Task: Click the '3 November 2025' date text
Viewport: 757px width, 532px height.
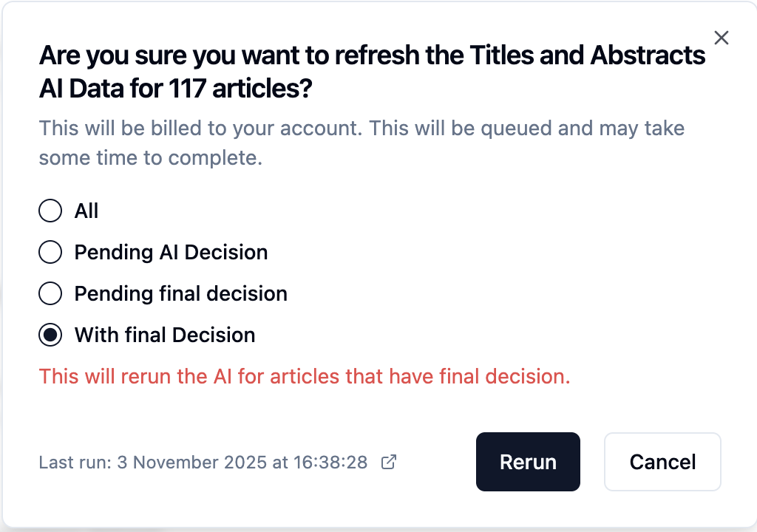Action: pos(192,463)
